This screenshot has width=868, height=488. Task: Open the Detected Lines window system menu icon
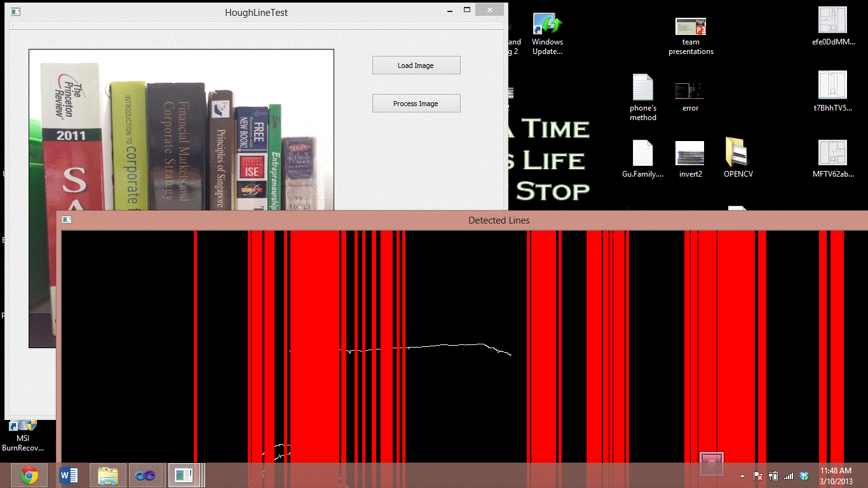[67, 220]
